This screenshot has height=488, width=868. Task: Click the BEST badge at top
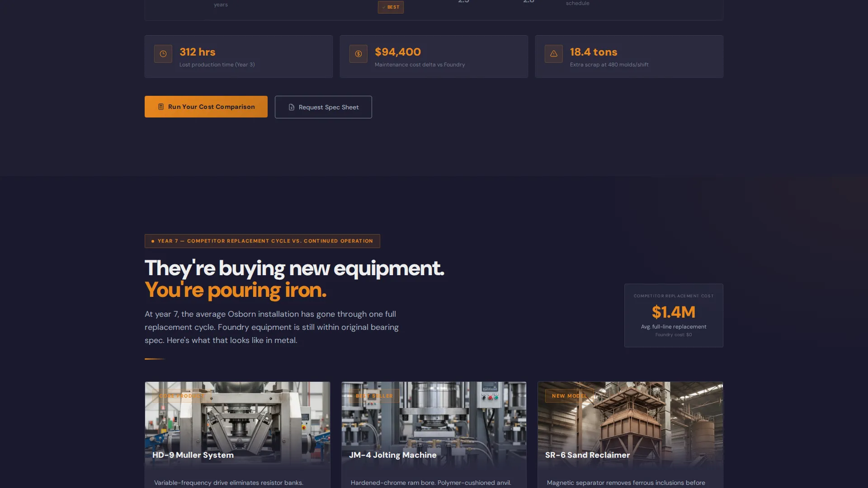tap(391, 7)
